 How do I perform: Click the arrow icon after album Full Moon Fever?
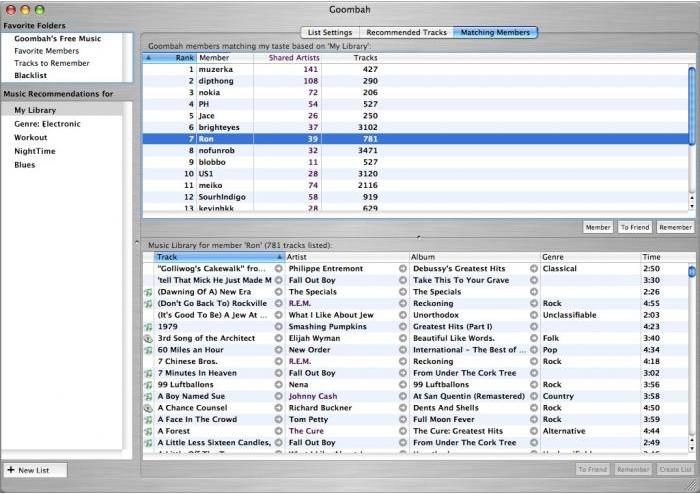(x=533, y=419)
